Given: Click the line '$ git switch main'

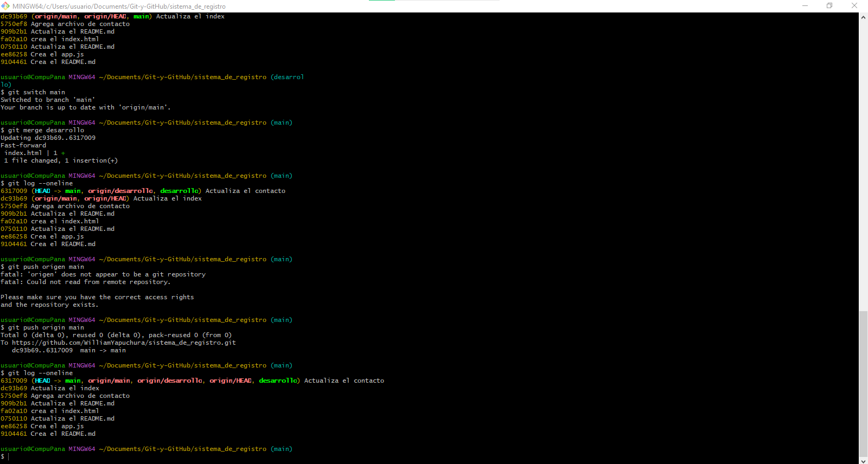Looking at the screenshot, I should coord(33,92).
